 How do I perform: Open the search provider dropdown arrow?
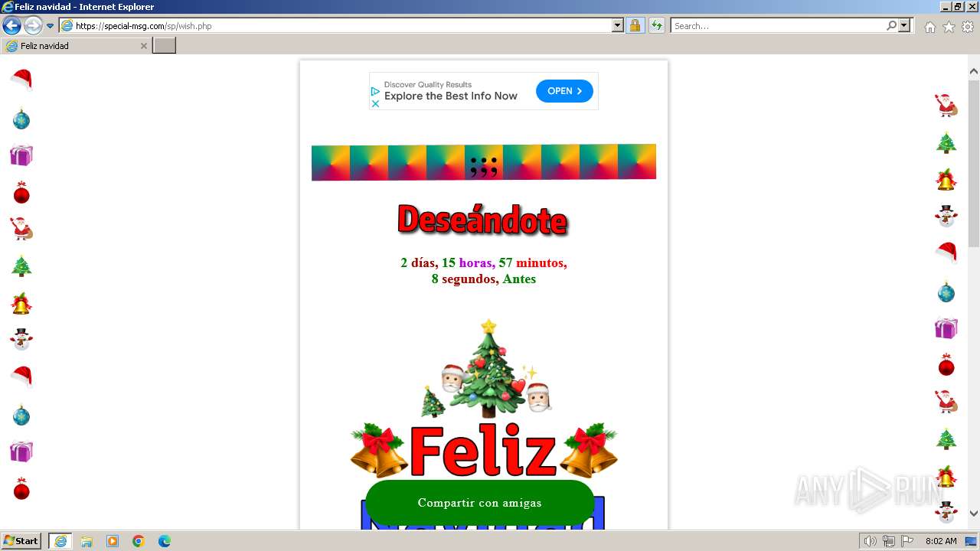(x=904, y=26)
